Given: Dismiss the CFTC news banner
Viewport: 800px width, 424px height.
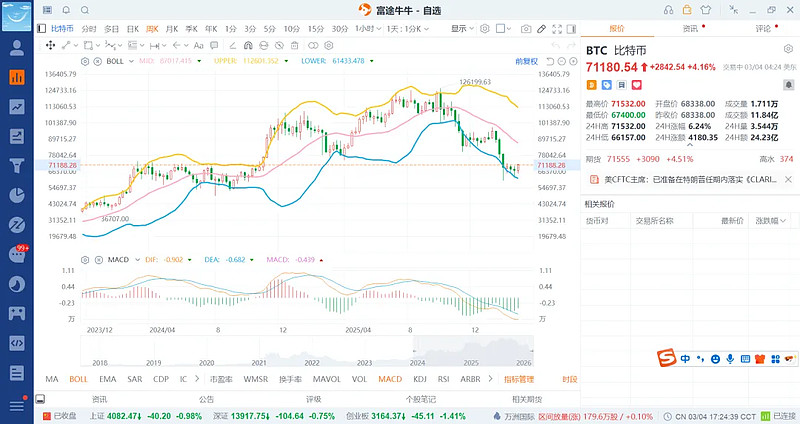Looking at the screenshot, I should (x=788, y=180).
